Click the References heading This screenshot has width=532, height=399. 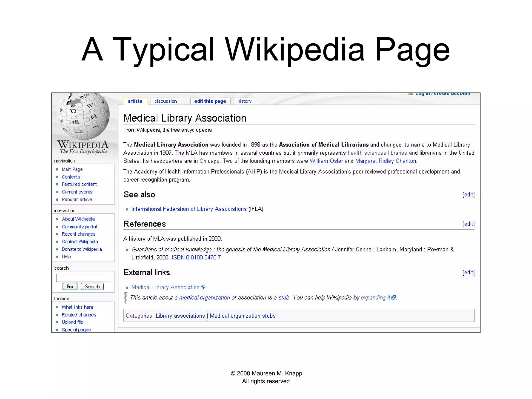coord(144,224)
